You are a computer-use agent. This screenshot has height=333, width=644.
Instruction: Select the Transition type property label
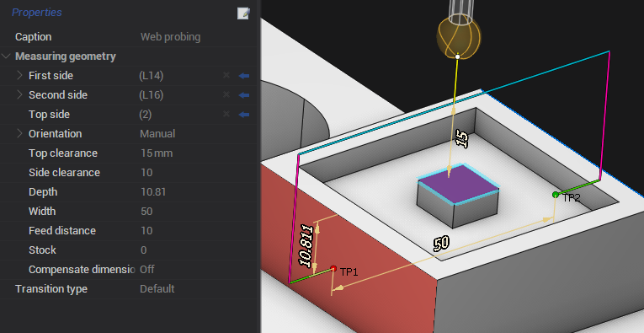[x=51, y=289]
